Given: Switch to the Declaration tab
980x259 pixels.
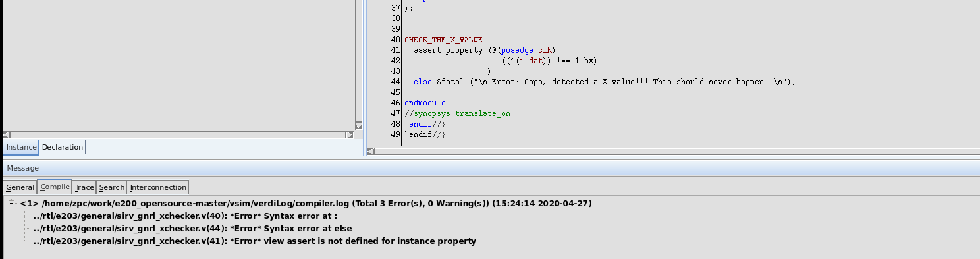Looking at the screenshot, I should point(63,147).
